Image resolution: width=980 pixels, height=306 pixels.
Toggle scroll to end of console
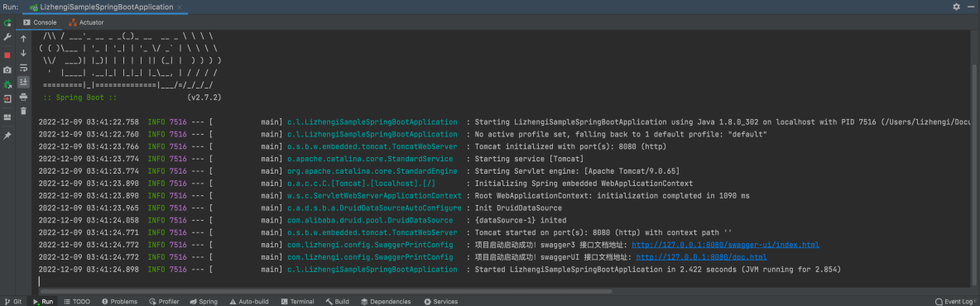(24, 82)
